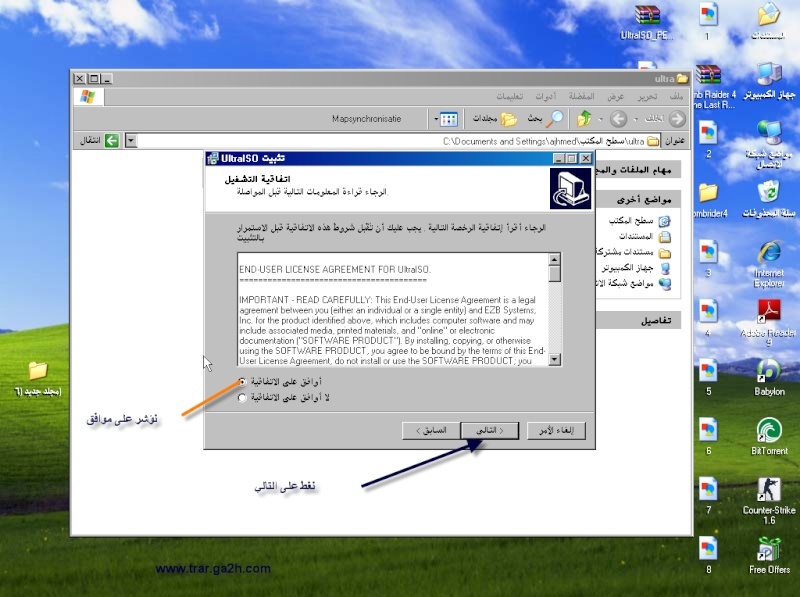This screenshot has height=597, width=800.
Task: Click the Up folder icon in Explorer toolbar
Action: coord(584,119)
